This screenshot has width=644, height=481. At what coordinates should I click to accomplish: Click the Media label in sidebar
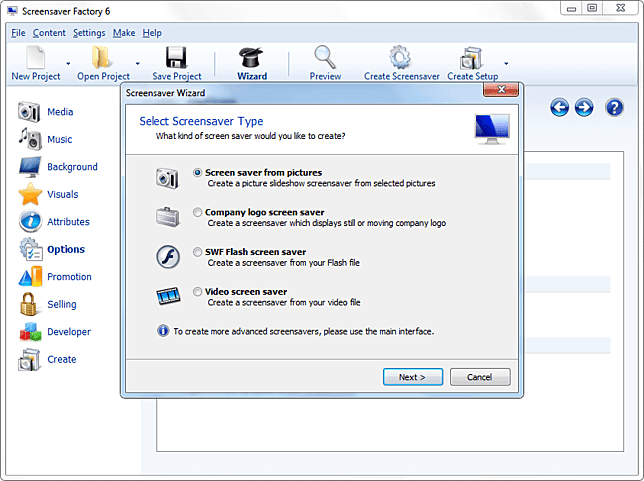click(60, 112)
